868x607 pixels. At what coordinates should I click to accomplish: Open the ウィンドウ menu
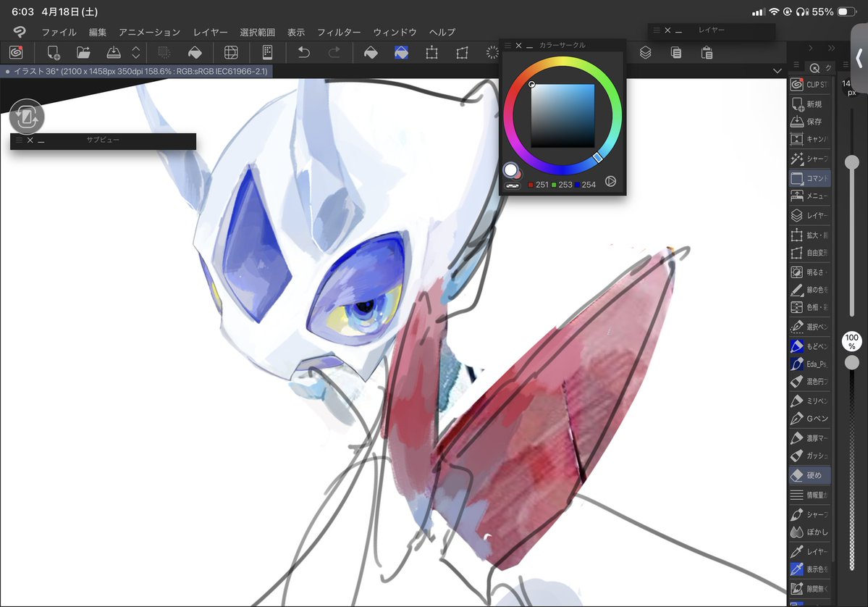tap(395, 32)
